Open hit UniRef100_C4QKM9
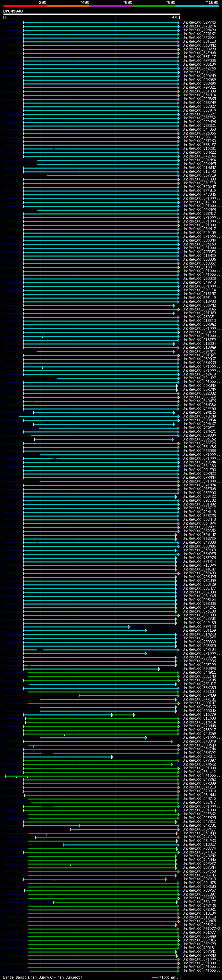This screenshot has height=980, width=222. (x=199, y=416)
